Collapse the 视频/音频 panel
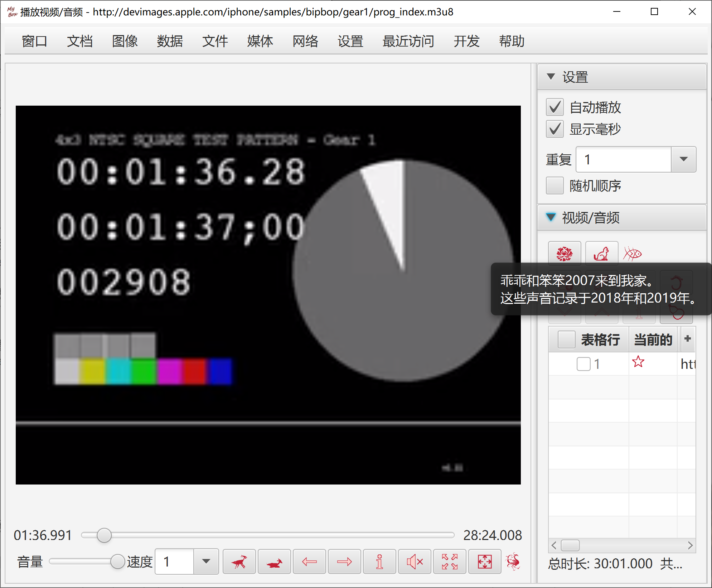 coord(551,217)
